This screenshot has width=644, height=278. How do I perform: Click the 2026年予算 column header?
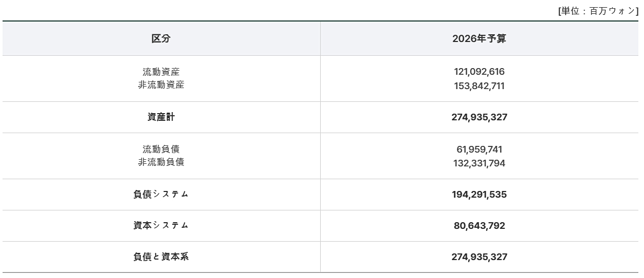click(479, 39)
